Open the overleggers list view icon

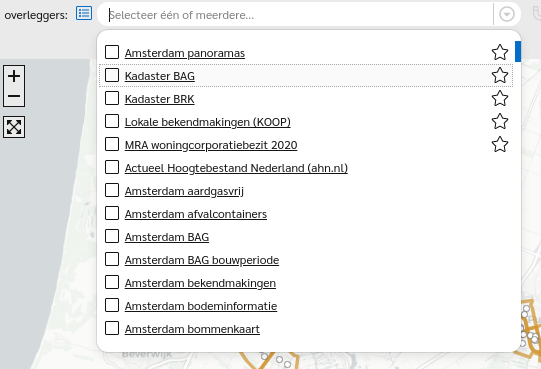coord(84,13)
